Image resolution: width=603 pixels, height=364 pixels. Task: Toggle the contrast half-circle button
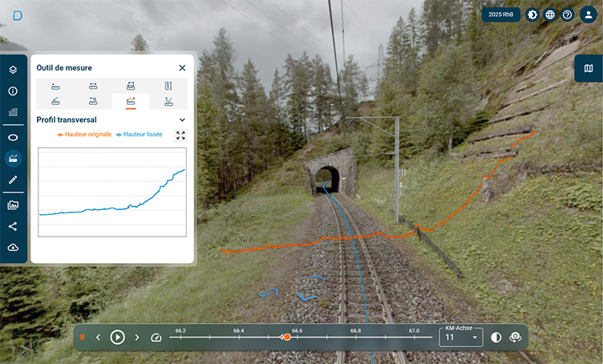click(x=496, y=338)
